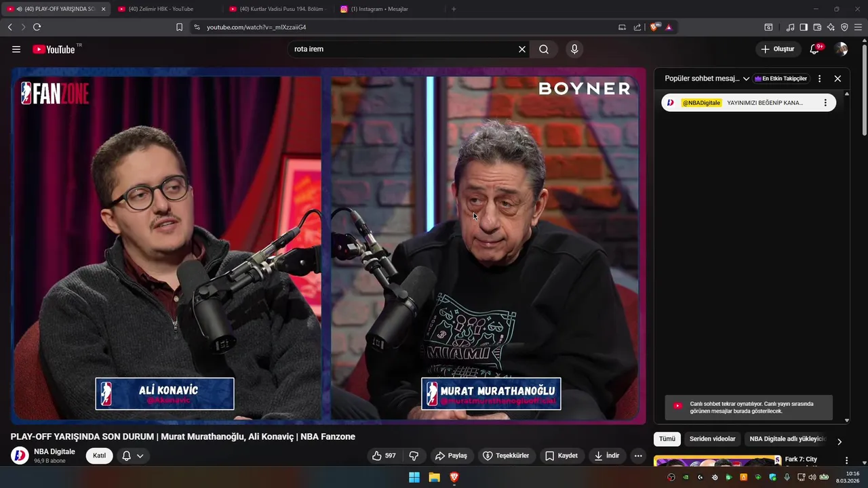Viewport: 868px width, 488px height.
Task: Switch to the Instagram Mesajlar tab
Action: (x=387, y=9)
